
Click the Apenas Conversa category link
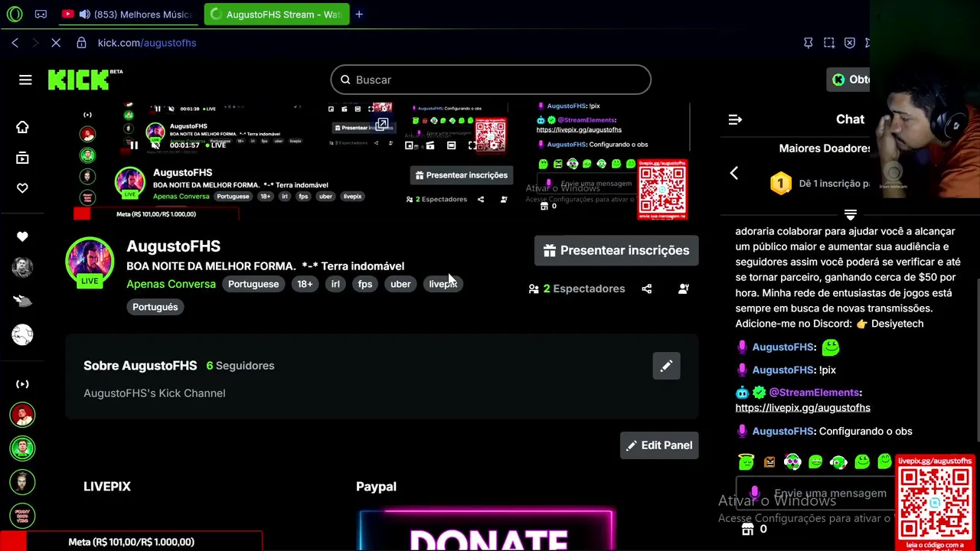click(x=171, y=284)
